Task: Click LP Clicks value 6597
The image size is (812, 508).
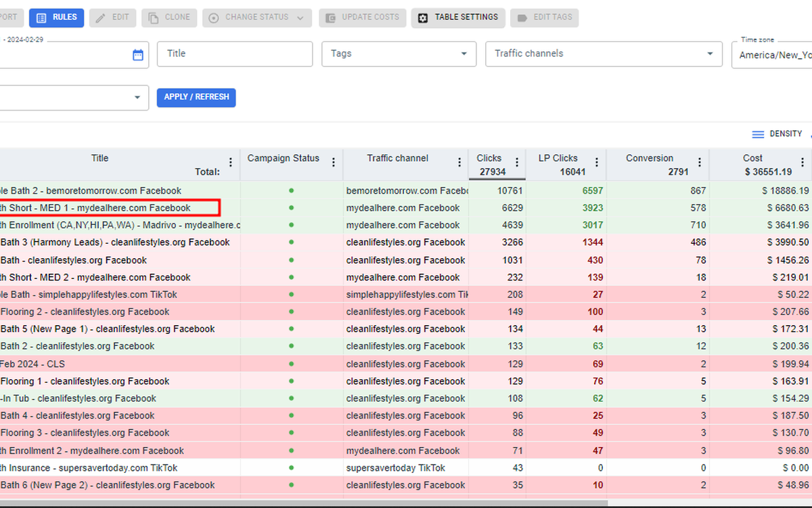Action: pos(592,191)
